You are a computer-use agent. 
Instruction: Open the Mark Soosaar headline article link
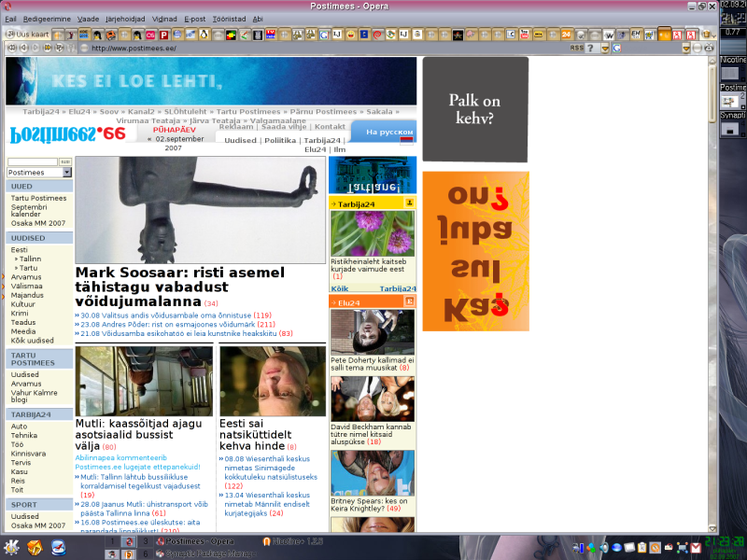(x=180, y=287)
